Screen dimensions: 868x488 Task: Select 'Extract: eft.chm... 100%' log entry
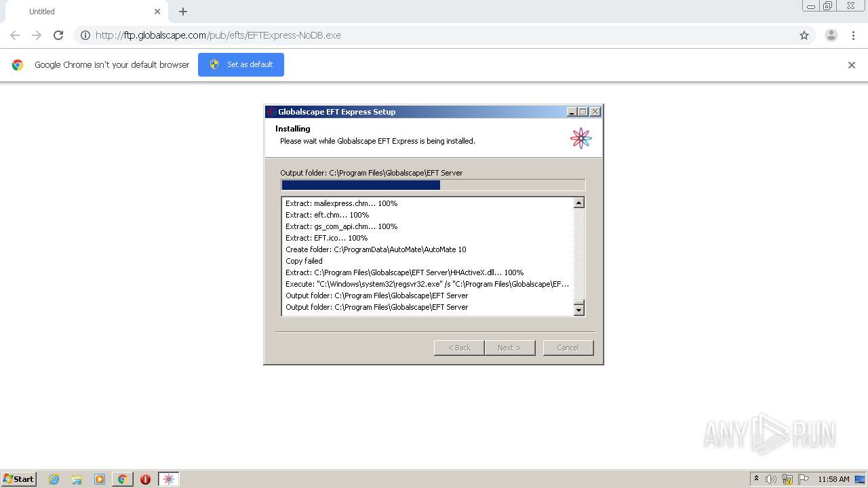point(327,215)
